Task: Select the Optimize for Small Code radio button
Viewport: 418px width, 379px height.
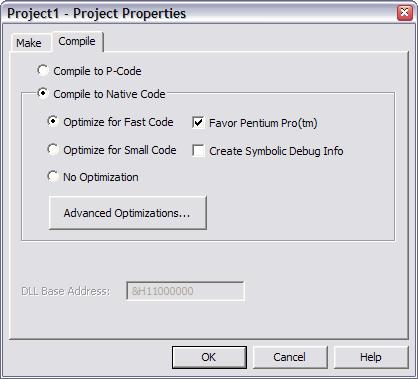Action: 53,150
